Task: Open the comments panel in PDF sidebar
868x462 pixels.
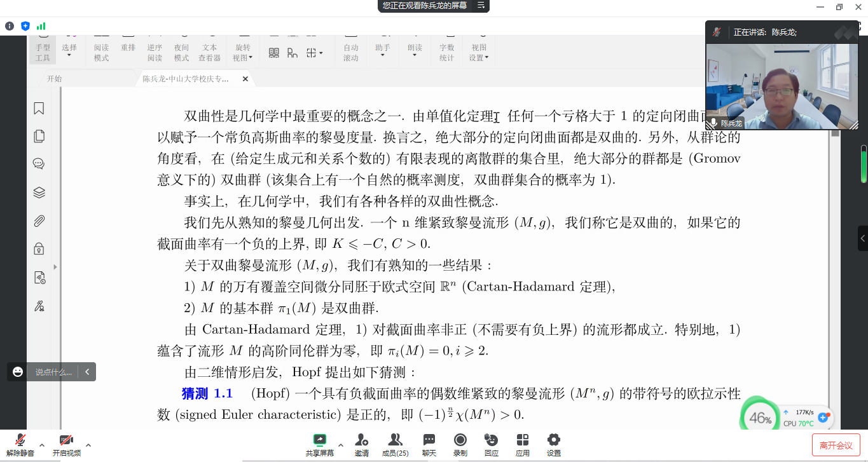Action: click(39, 164)
